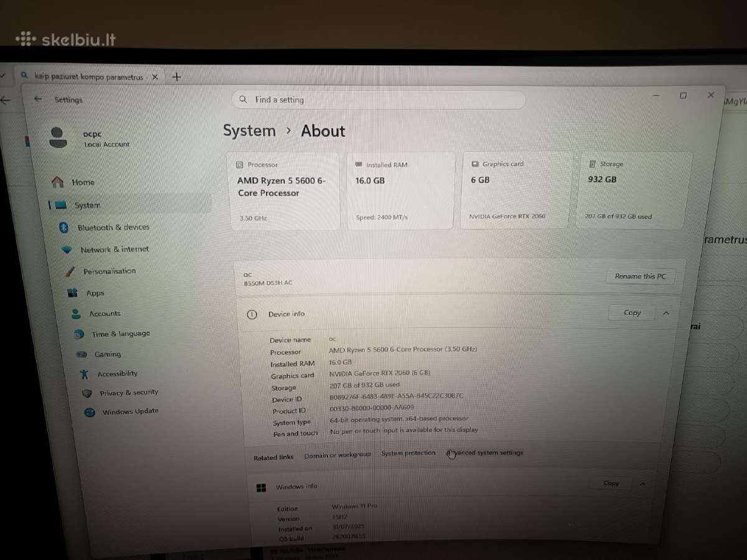Click the Windows logo icon beside Windows info

(x=261, y=487)
